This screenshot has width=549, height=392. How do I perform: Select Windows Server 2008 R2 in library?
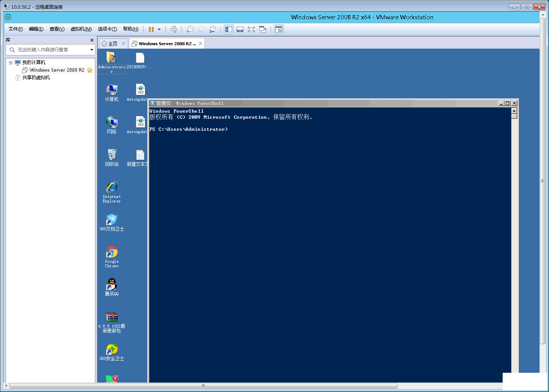click(x=57, y=70)
